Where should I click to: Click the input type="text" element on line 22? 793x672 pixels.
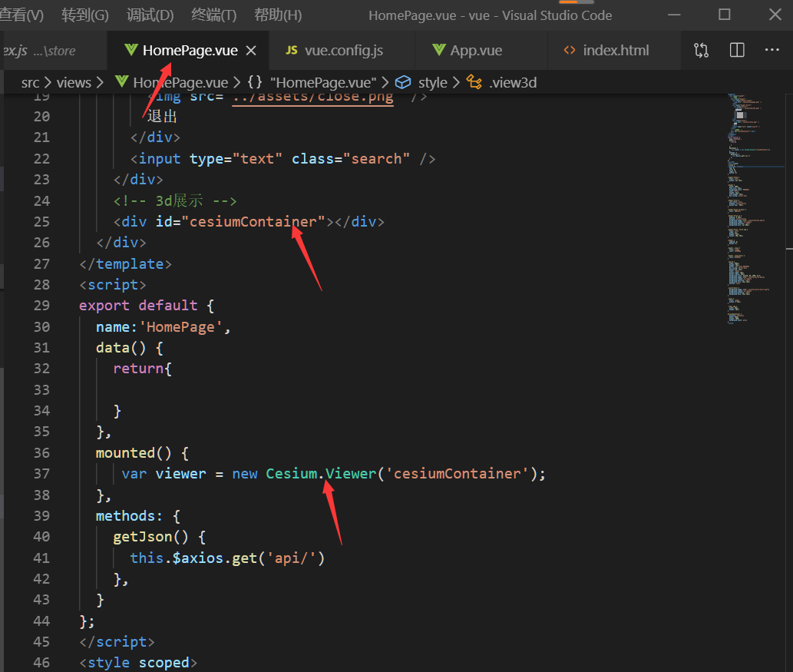pos(283,159)
